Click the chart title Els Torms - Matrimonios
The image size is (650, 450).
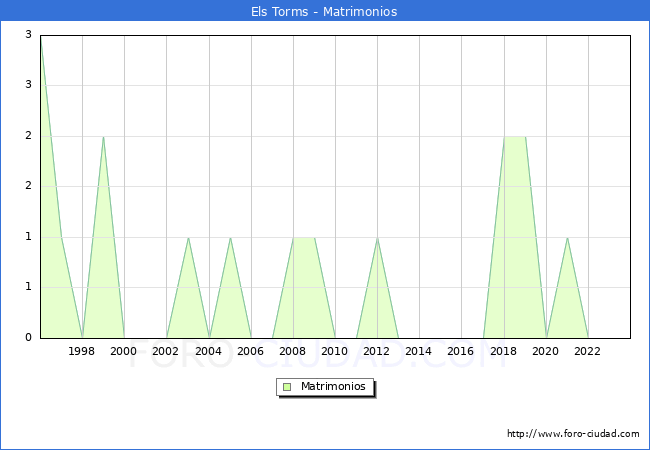click(324, 12)
